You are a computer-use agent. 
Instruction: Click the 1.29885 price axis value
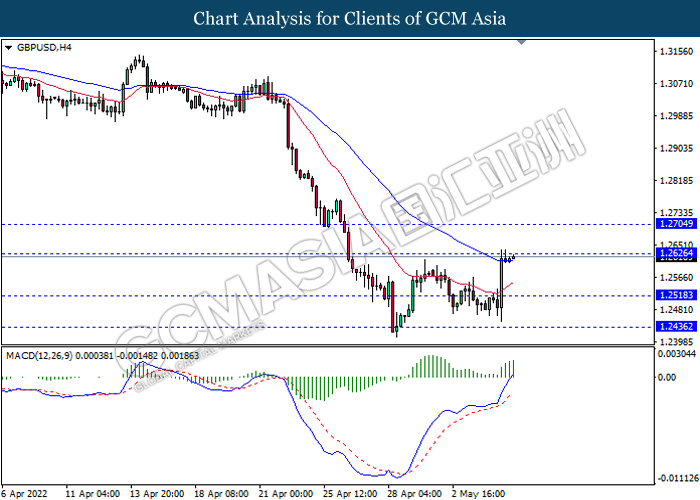point(676,116)
